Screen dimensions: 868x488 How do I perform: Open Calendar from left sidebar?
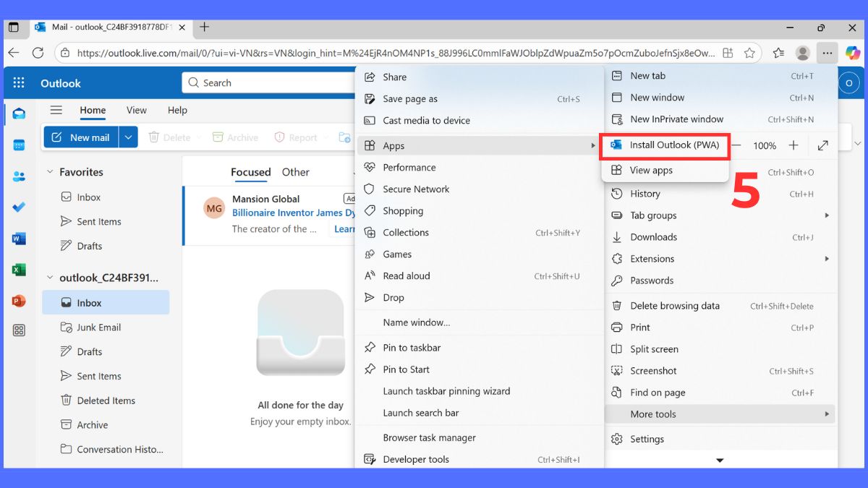pyautogui.click(x=19, y=145)
